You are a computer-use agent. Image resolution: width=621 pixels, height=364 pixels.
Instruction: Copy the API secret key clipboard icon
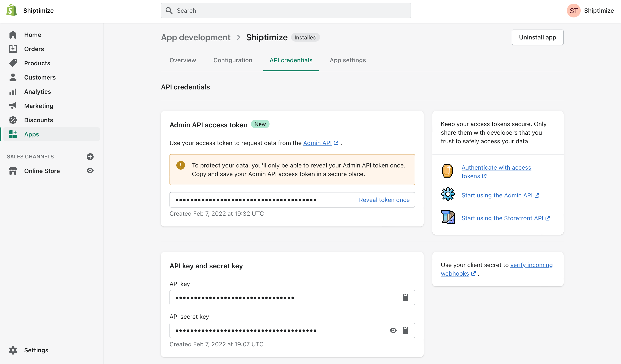[405, 330]
